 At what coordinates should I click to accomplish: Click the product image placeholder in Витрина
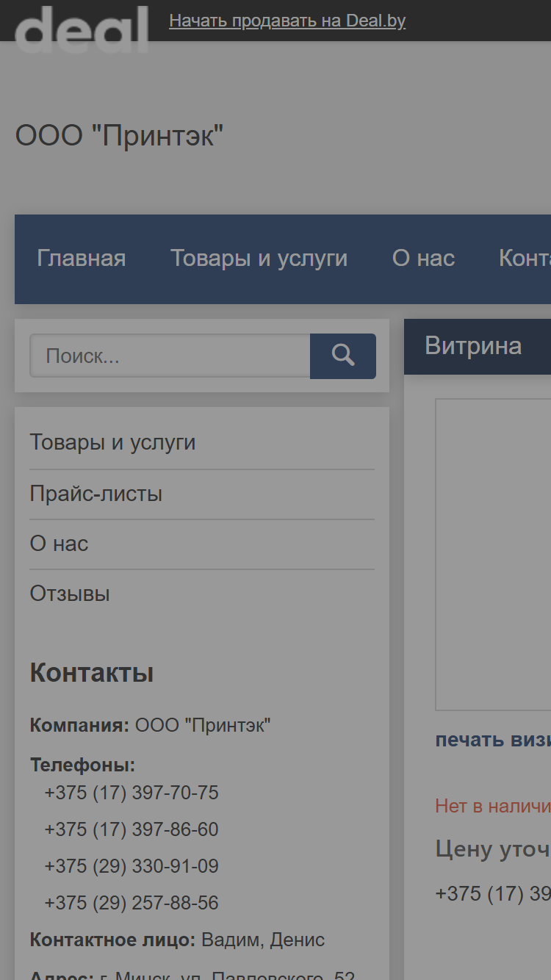point(493,555)
